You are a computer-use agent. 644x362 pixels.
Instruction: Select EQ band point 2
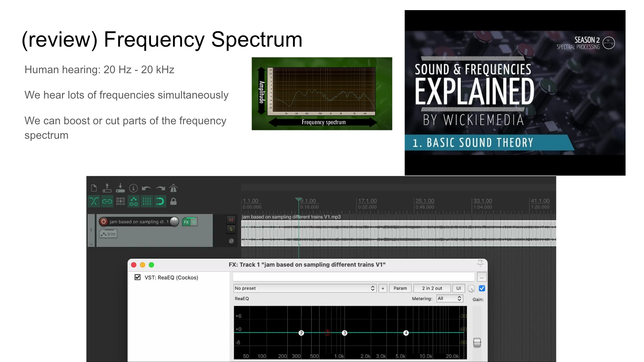(x=301, y=333)
